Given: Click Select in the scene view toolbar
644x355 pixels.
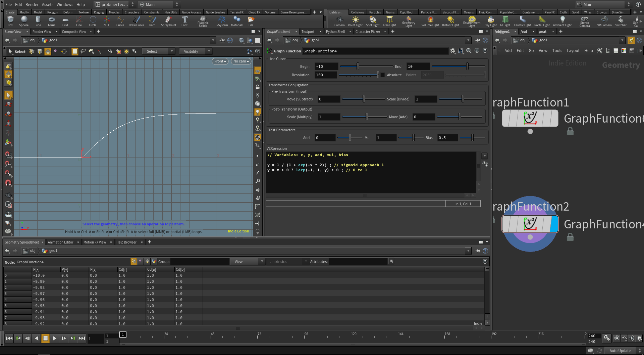Looking at the screenshot, I should coord(20,51).
